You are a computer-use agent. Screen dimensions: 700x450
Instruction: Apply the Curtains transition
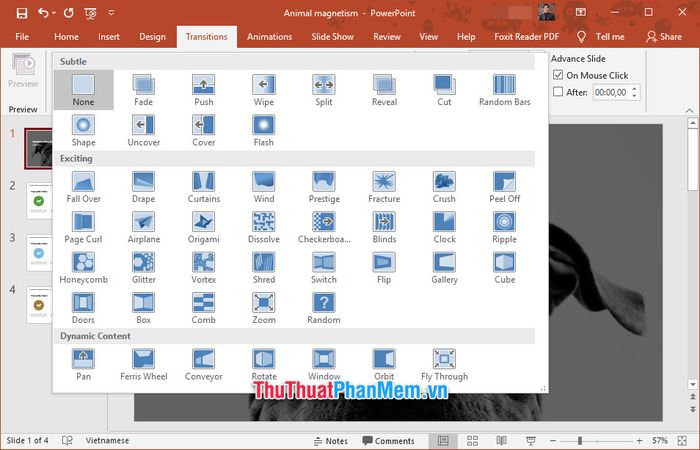(204, 187)
